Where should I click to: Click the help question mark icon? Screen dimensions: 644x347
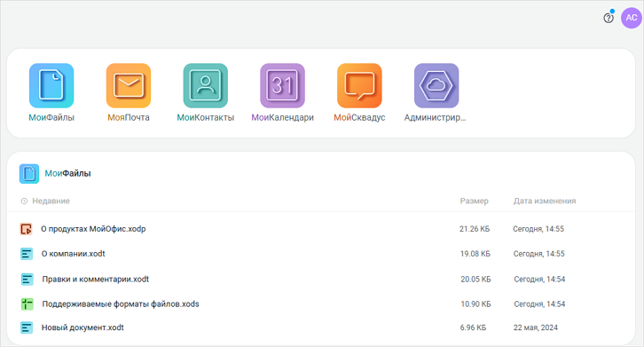(x=609, y=18)
